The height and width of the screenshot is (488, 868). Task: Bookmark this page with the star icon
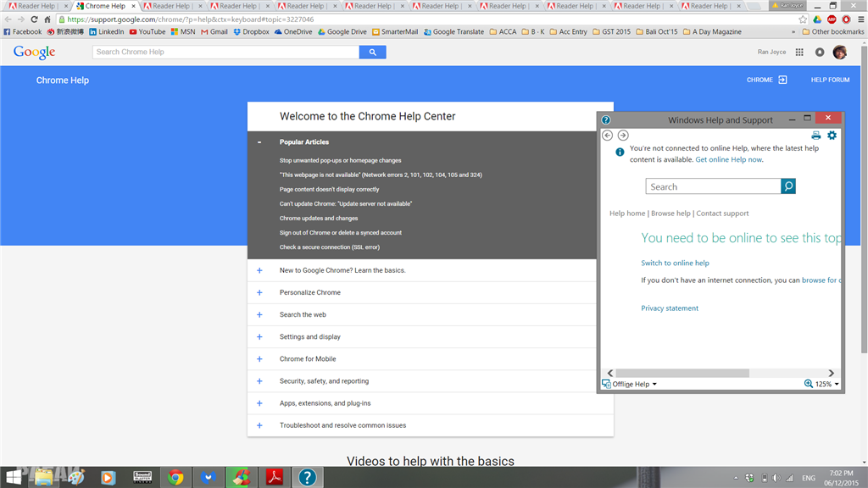tap(803, 19)
